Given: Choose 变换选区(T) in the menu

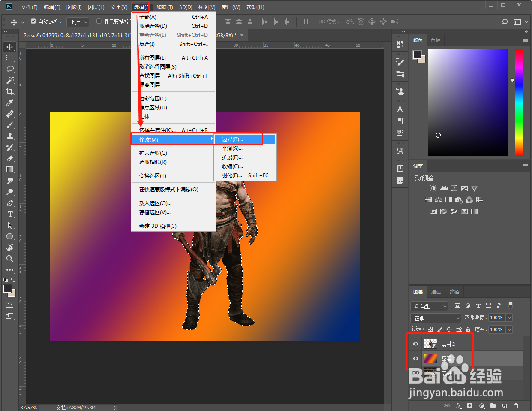Looking at the screenshot, I should point(173,175).
